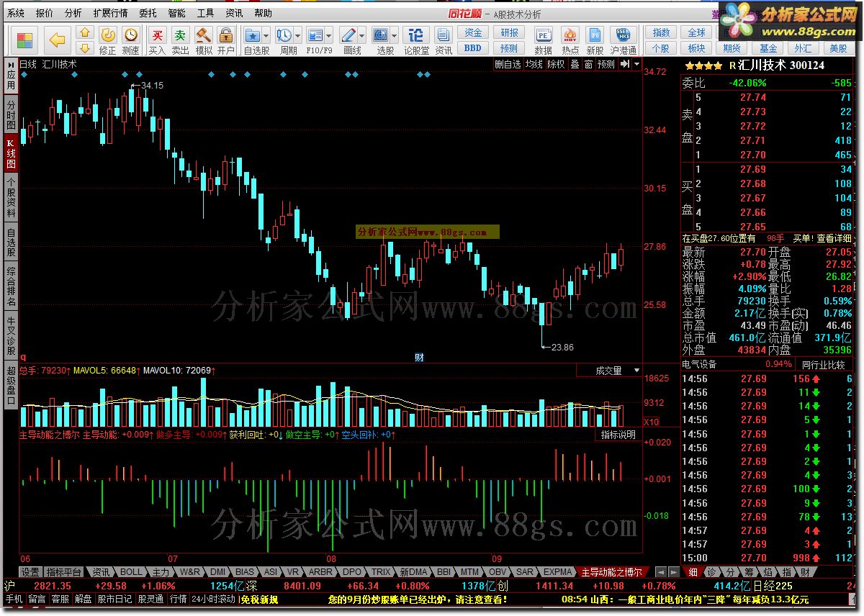Select the 画线 pencil drawing tool
Viewport: 864px width, 616px height.
pos(348,35)
